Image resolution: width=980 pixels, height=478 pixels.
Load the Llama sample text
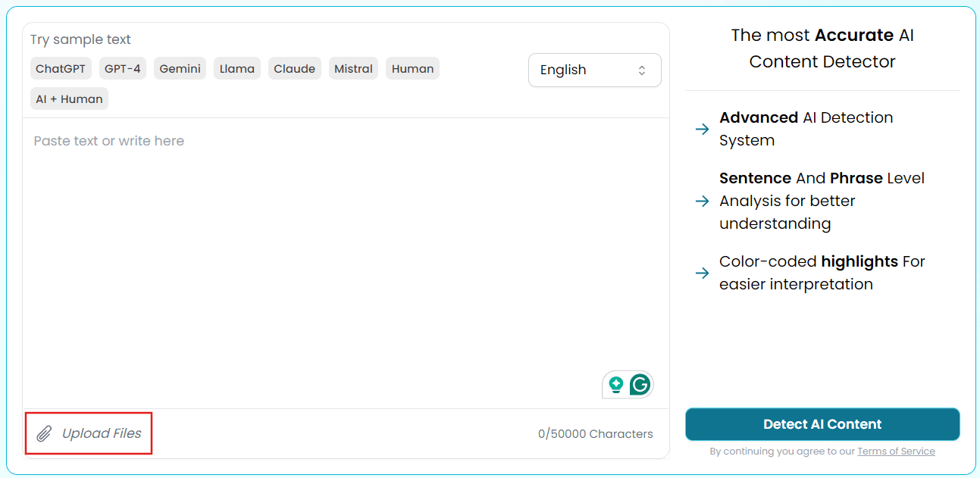tap(237, 68)
